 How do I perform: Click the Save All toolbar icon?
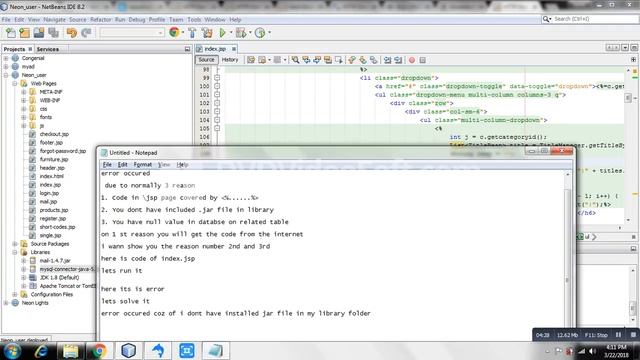(53, 33)
